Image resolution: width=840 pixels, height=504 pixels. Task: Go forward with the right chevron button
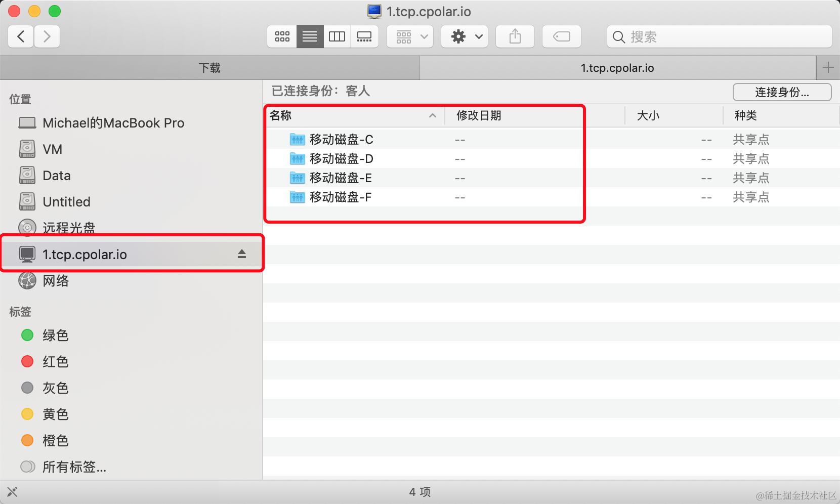coord(47,36)
